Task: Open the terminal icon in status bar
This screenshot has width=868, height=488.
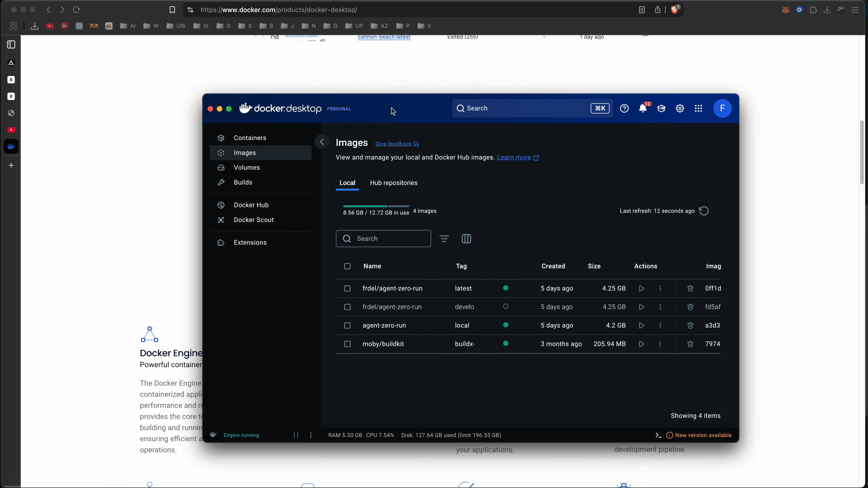Action: click(658, 435)
